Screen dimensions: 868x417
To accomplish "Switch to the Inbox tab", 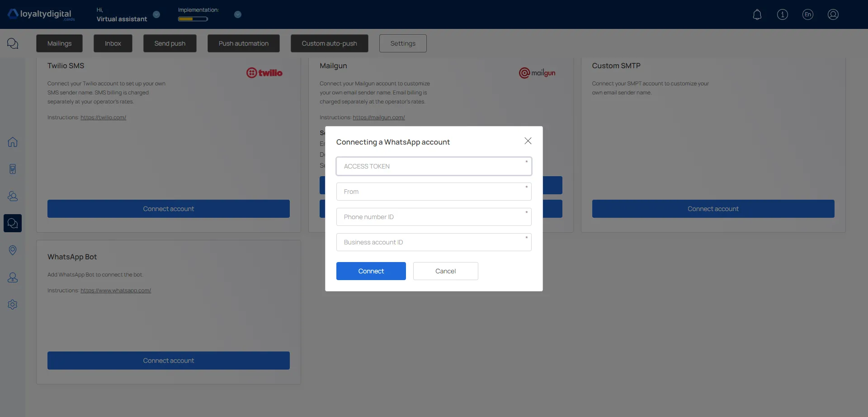I will (113, 43).
